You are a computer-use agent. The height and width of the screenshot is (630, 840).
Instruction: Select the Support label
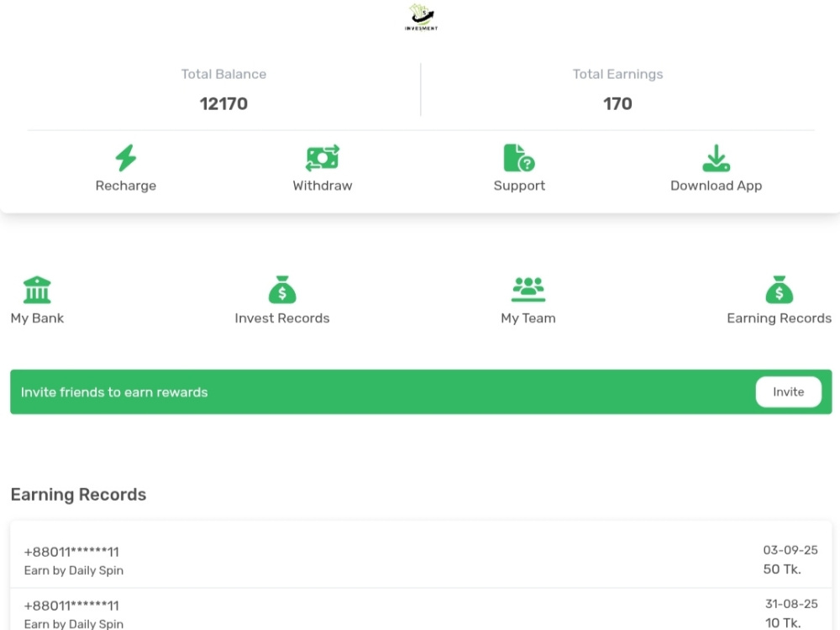tap(519, 186)
